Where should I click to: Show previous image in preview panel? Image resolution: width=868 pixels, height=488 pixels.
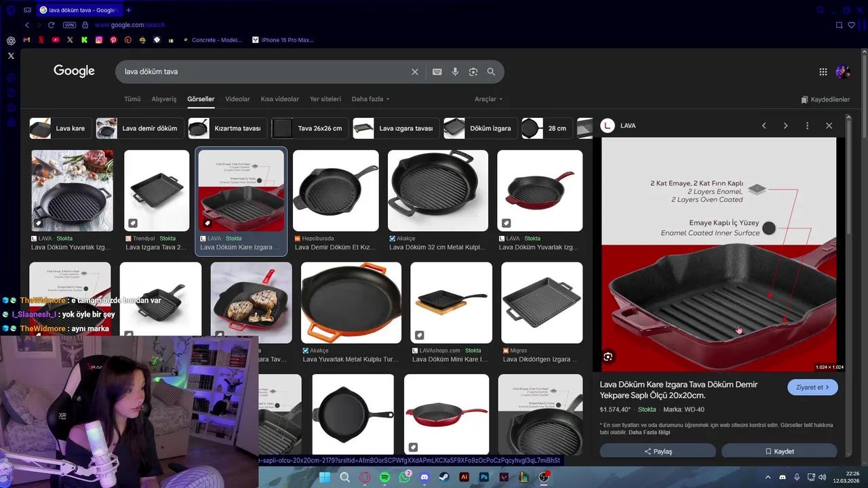pyautogui.click(x=764, y=125)
